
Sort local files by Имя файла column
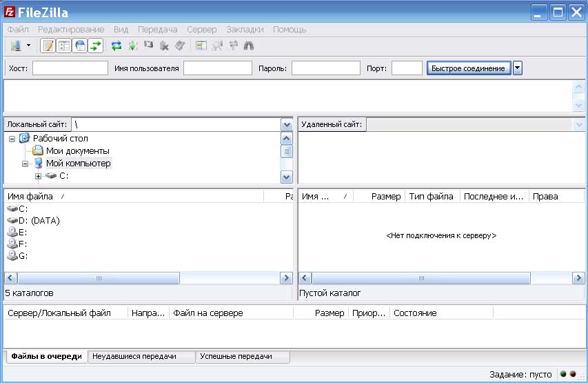tap(134, 197)
